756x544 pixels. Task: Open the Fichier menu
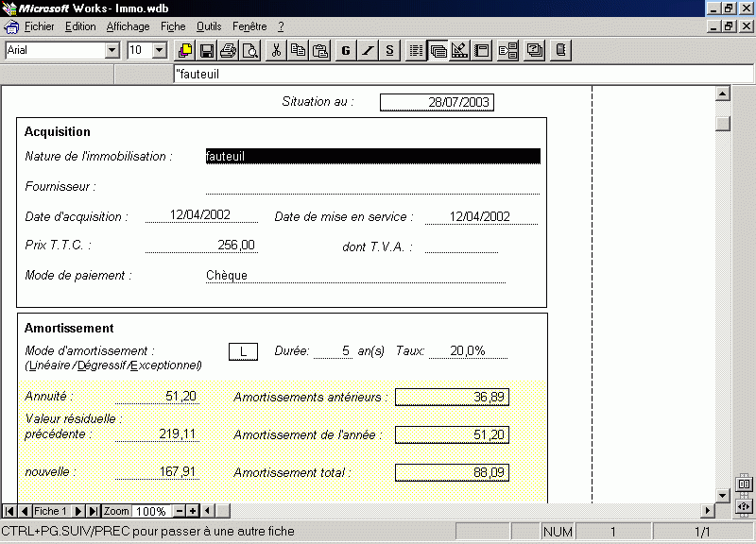(39, 27)
